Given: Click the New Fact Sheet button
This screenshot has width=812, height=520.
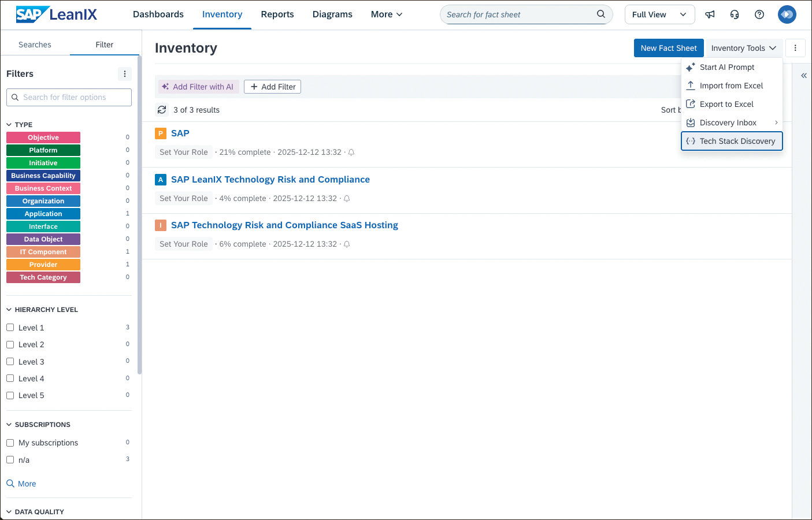Looking at the screenshot, I should pos(669,48).
